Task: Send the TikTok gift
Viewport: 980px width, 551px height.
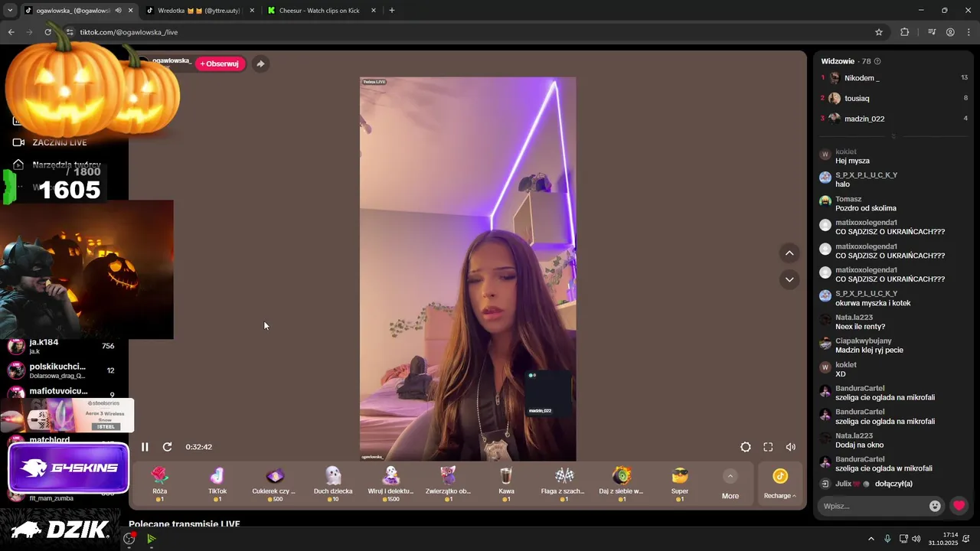Action: 217,484
